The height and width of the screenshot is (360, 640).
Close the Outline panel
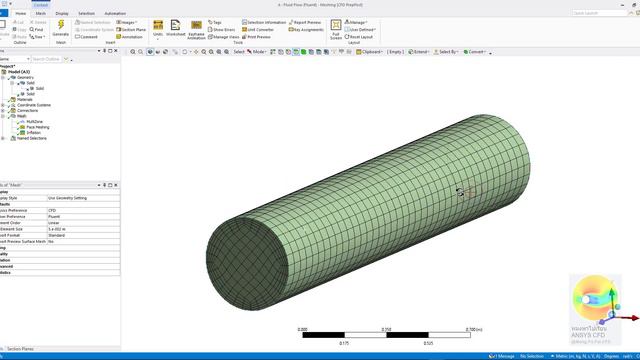(x=116, y=51)
